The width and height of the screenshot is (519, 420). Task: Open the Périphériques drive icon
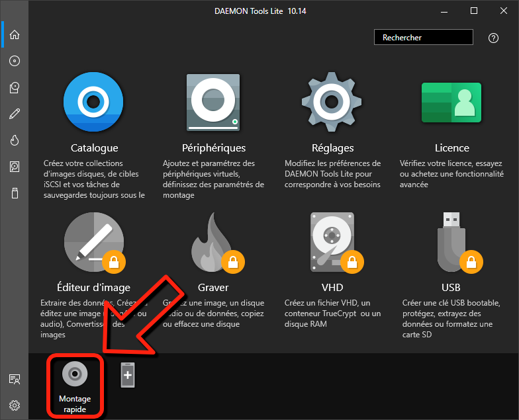point(213,103)
